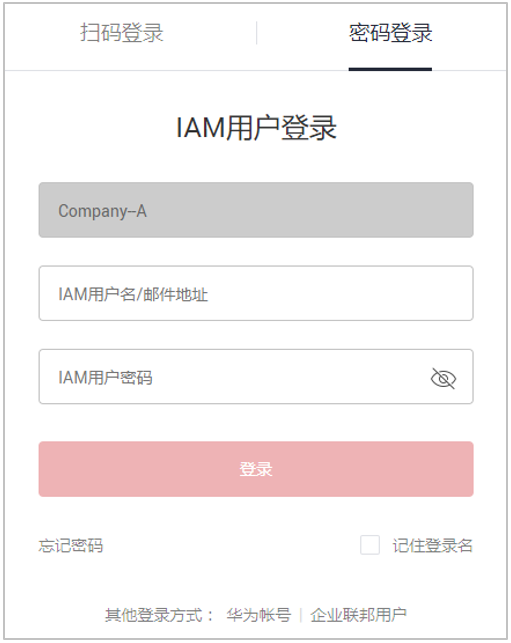
Task: Submit the form with 登录
Action: [256, 469]
